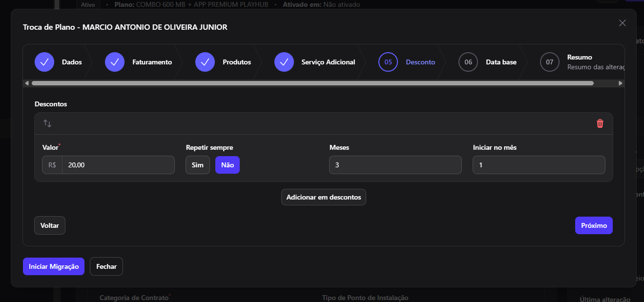Screen dimensions: 644x302
Task: Select Sim for Repetir sempre
Action: [198, 165]
